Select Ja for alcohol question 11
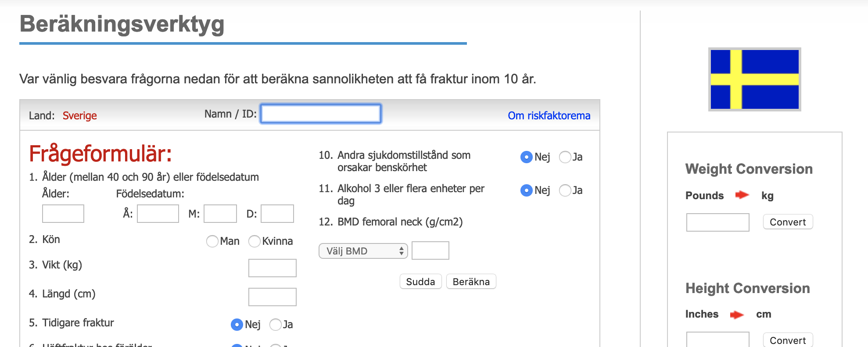 (565, 190)
